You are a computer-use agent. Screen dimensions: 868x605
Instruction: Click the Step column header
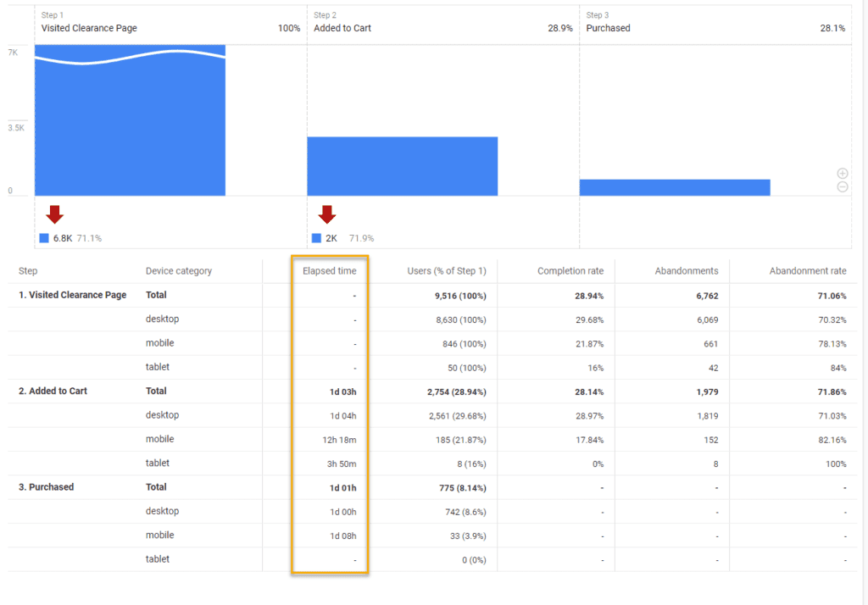(x=28, y=270)
